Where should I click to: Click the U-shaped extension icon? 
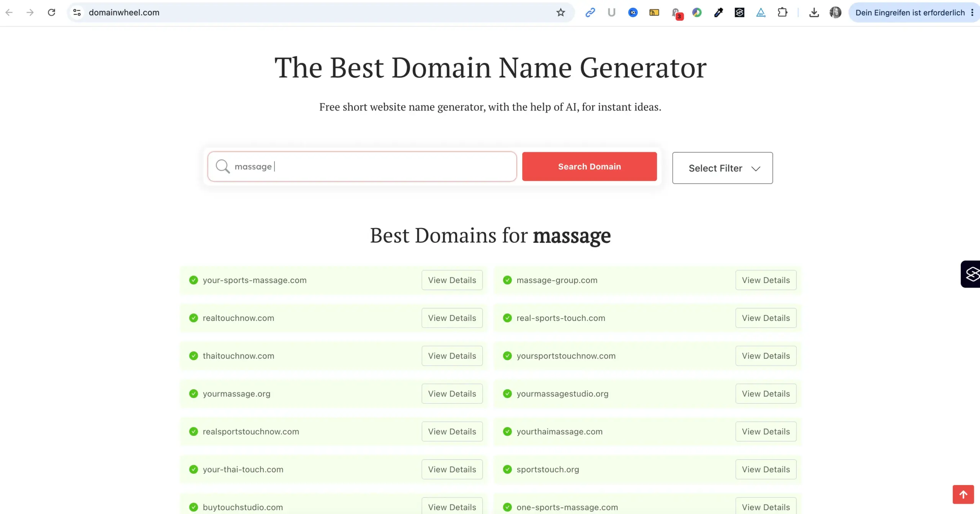pyautogui.click(x=611, y=13)
